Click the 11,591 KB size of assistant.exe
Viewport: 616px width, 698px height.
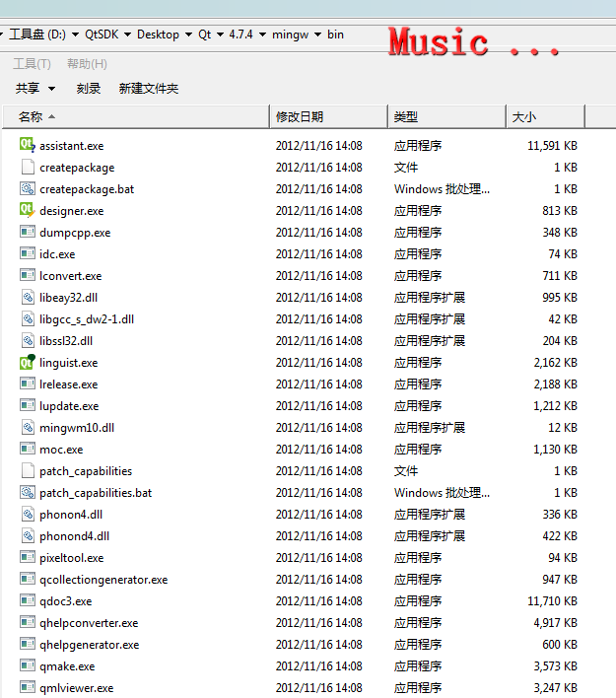point(552,146)
